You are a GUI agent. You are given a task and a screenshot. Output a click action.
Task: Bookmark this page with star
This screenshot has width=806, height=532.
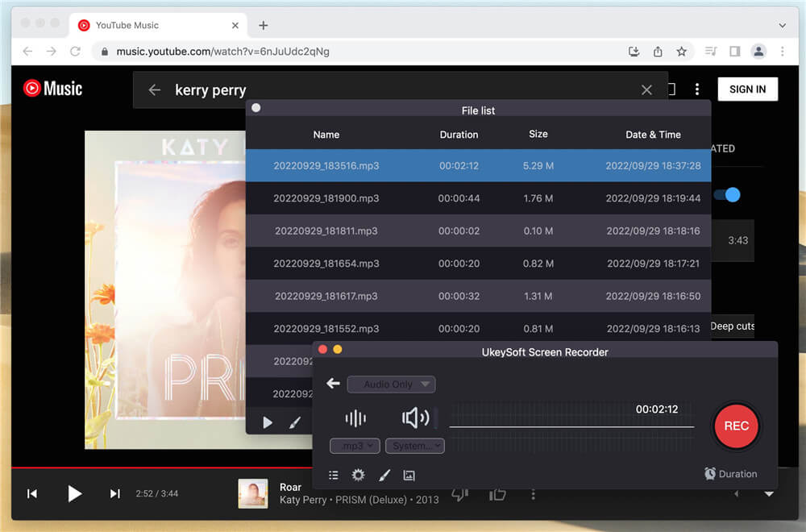pos(681,52)
